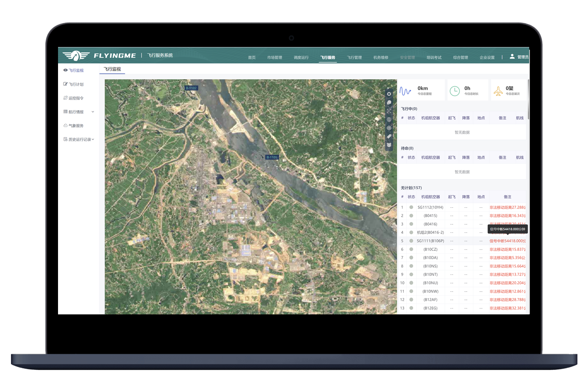Open 飞行计划 in the sidebar
Viewport: 588px width, 392px height.
tap(76, 85)
